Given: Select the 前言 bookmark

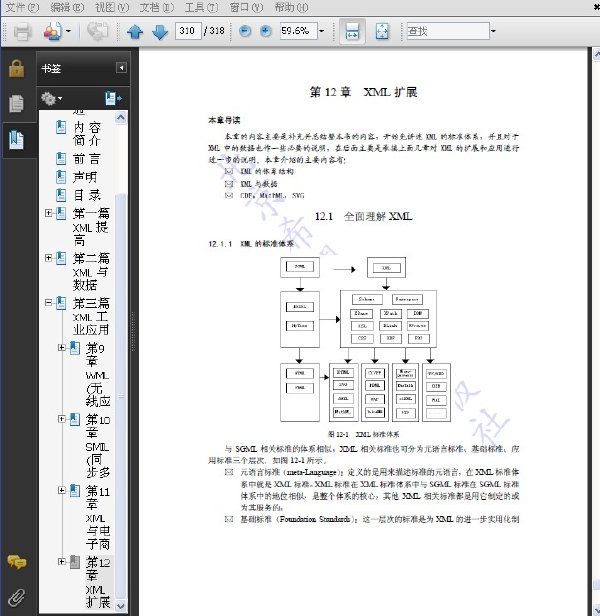Looking at the screenshot, I should point(86,159).
